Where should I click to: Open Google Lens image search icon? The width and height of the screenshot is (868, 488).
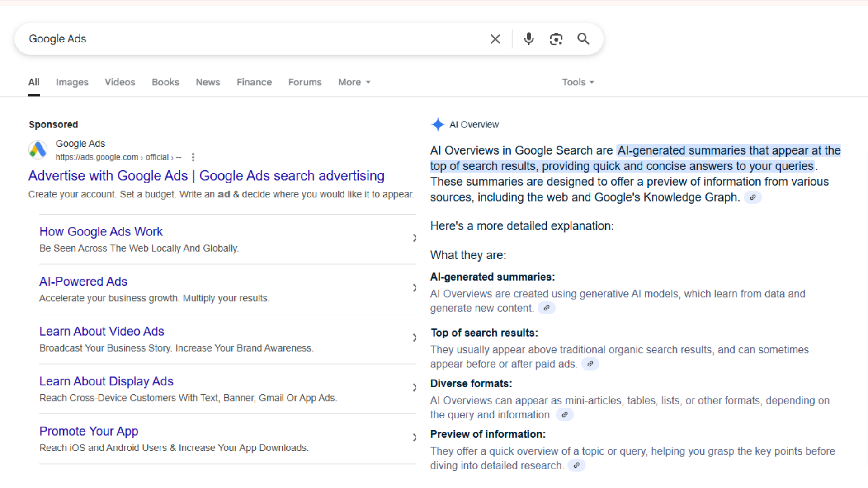(x=556, y=39)
